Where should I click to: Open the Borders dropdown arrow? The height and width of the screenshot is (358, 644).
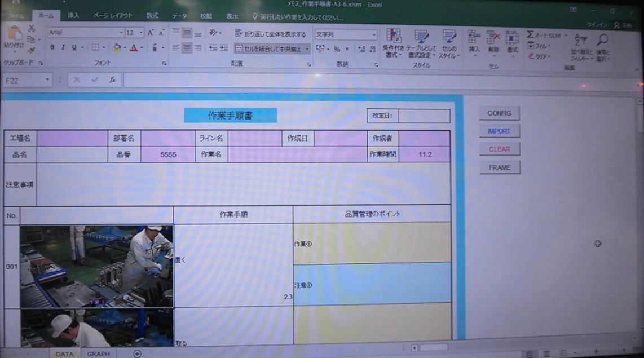104,47
